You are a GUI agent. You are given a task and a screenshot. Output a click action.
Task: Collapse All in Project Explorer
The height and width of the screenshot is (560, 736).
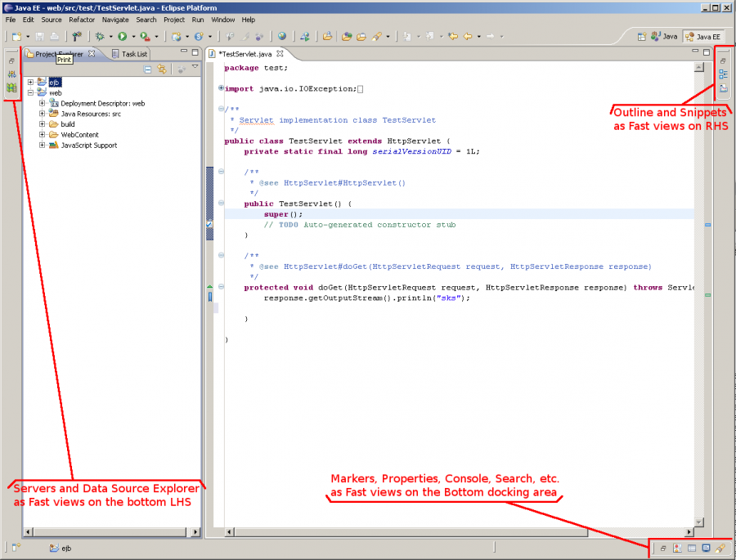click(x=149, y=69)
